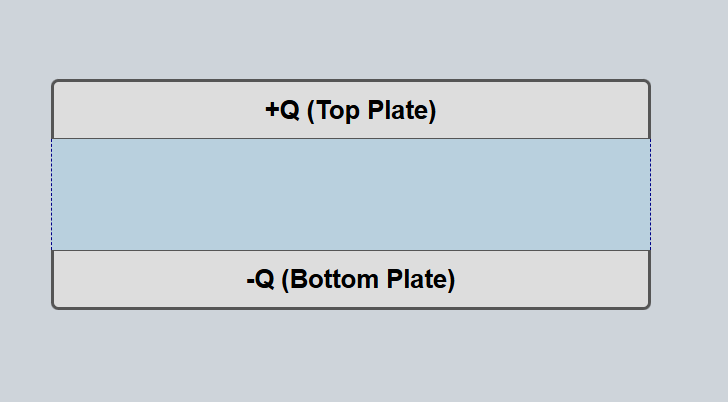Click the word "Plate)" in the top plate label
728x402 pixels.
[402, 110]
